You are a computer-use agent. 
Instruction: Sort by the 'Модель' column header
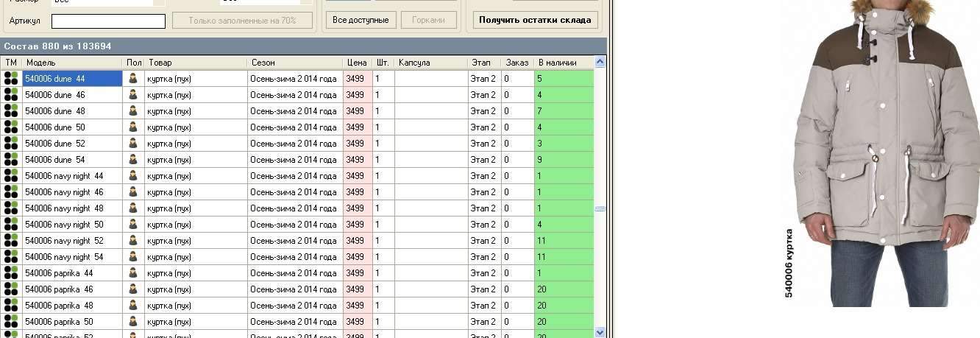pos(72,63)
